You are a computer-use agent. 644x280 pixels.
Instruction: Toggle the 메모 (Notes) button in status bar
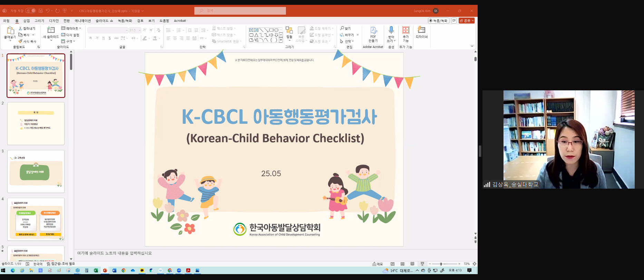[378, 264]
